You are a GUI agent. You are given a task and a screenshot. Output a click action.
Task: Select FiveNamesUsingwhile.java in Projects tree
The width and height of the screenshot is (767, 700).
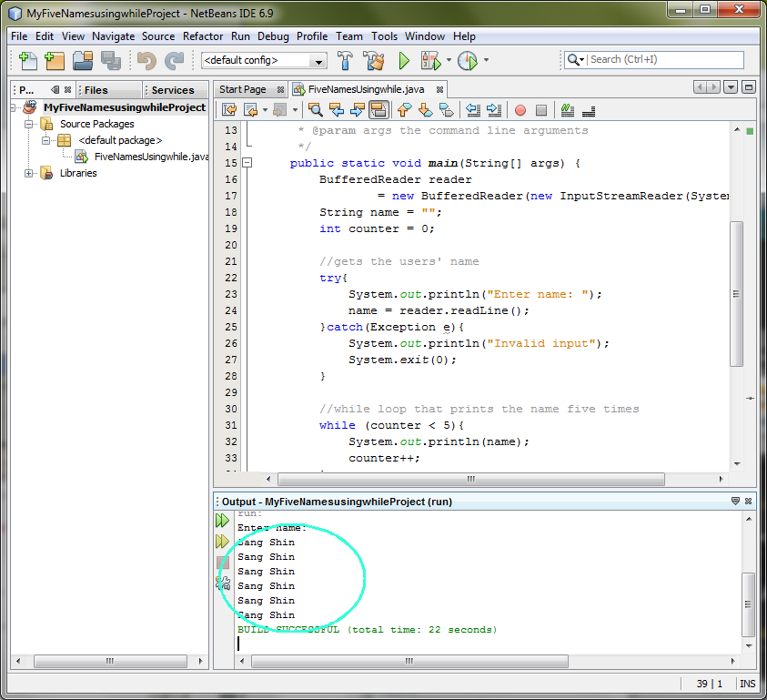(151, 157)
